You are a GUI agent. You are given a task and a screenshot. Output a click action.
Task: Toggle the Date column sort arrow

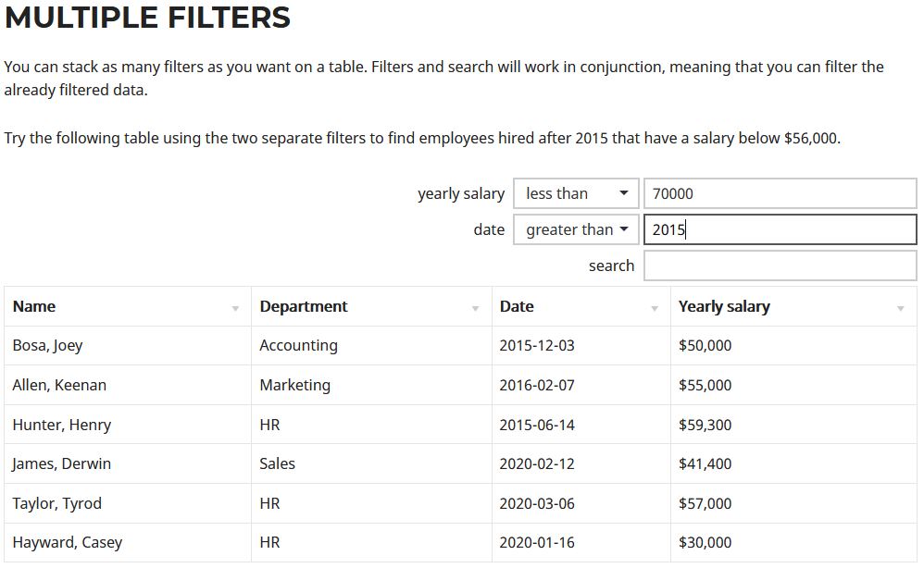[655, 308]
